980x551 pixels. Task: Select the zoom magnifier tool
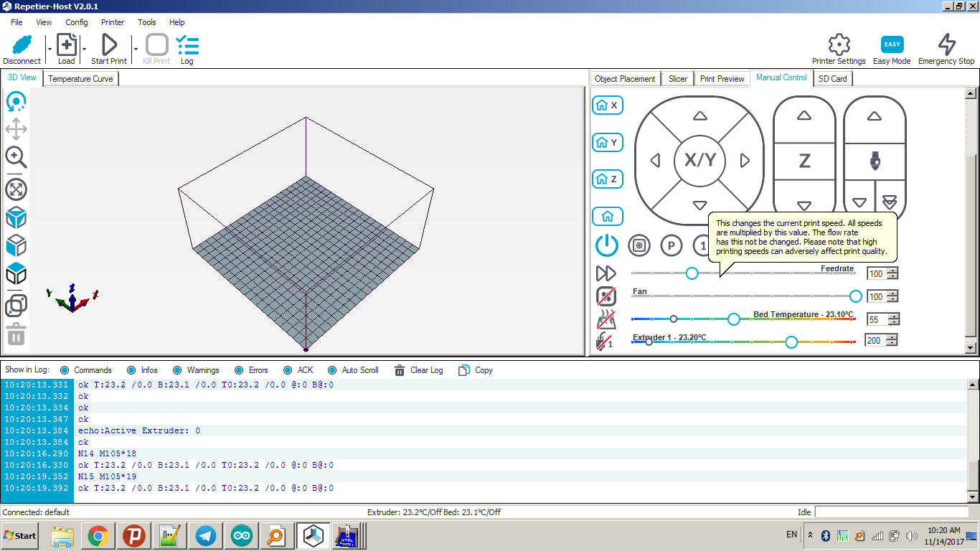(16, 157)
